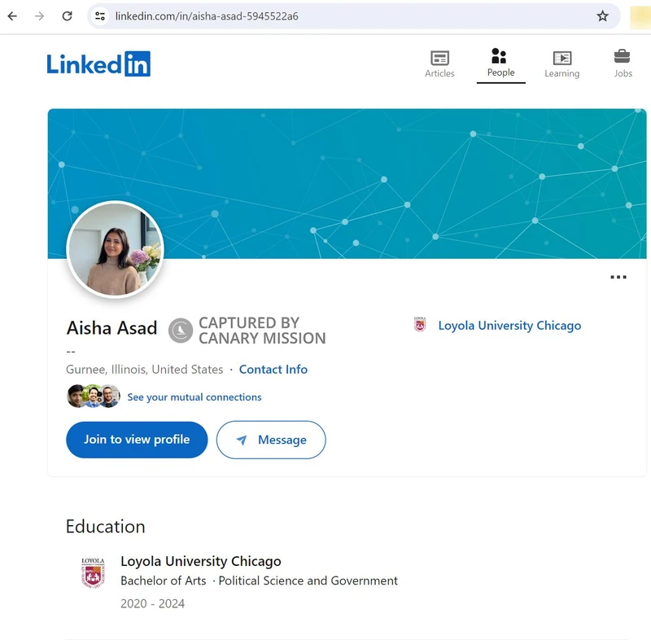The height and width of the screenshot is (644, 651).
Task: Click the LinkedIn logo
Action: (98, 64)
